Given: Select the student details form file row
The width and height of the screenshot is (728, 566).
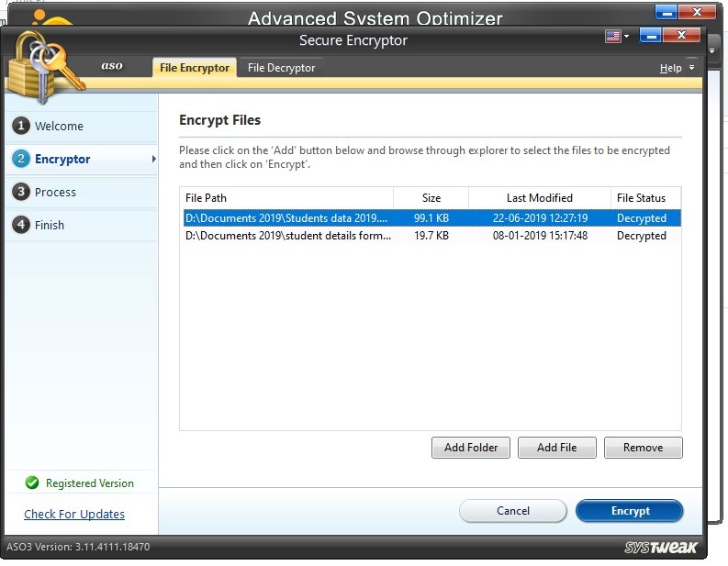Looking at the screenshot, I should coord(432,236).
